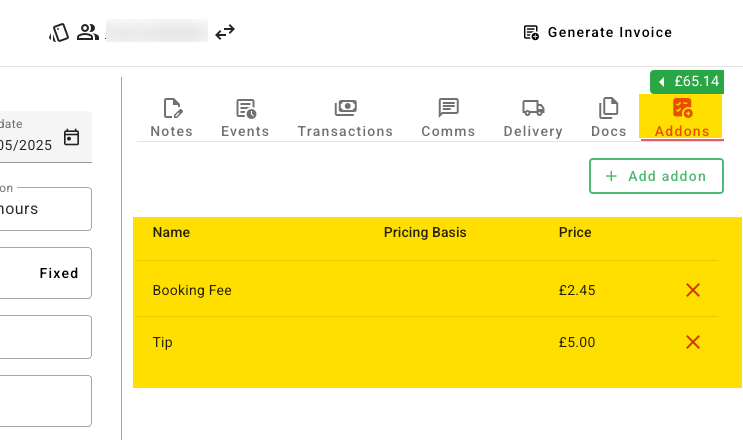Switch to the Events tab

245,118
